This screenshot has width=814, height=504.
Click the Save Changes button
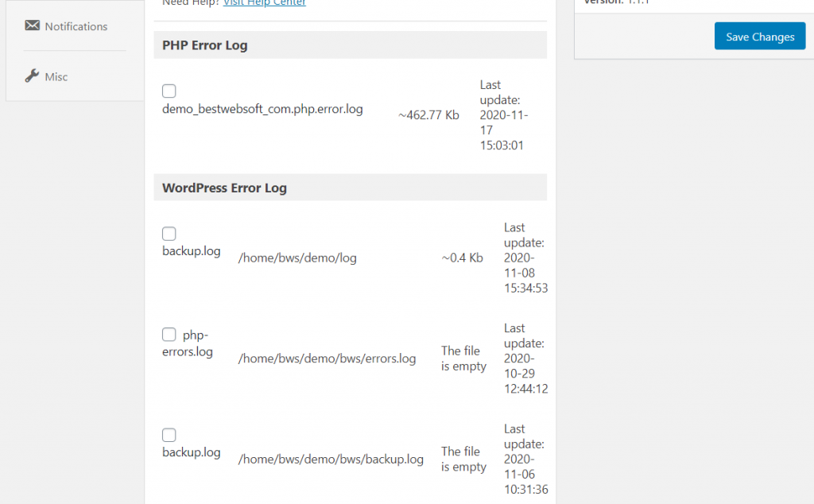(x=759, y=36)
